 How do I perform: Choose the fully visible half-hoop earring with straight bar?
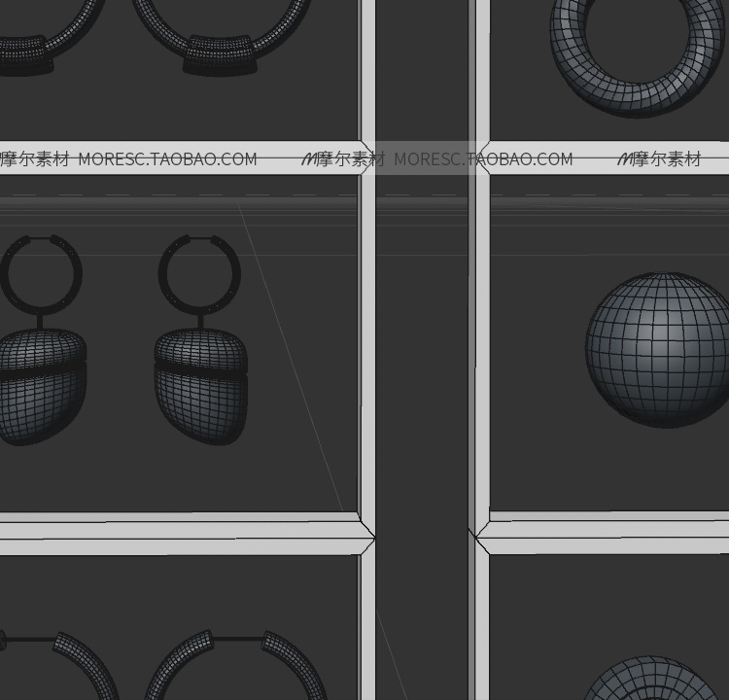[236, 665]
